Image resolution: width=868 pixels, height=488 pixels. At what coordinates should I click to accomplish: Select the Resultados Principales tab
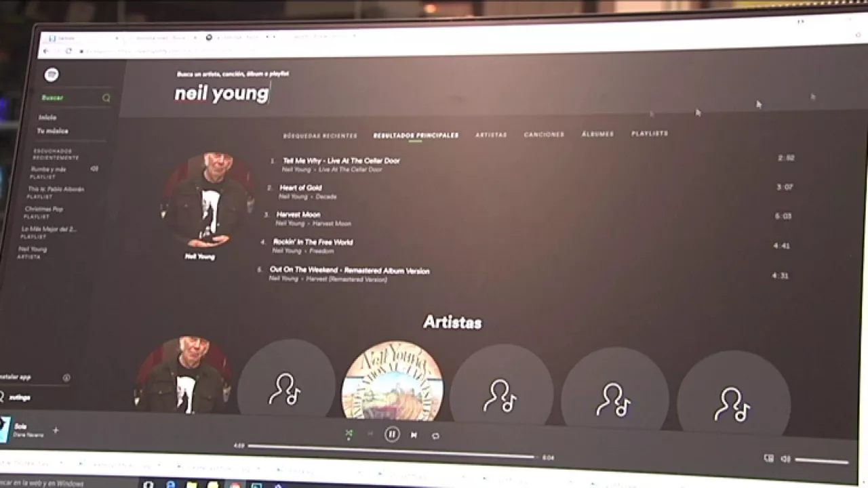click(416, 136)
